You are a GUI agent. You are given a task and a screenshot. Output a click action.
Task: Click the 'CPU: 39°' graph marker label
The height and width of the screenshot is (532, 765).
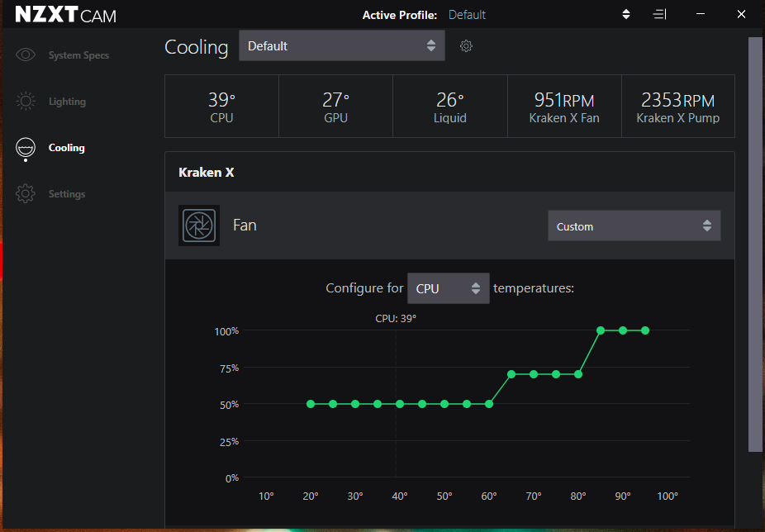[x=396, y=319]
